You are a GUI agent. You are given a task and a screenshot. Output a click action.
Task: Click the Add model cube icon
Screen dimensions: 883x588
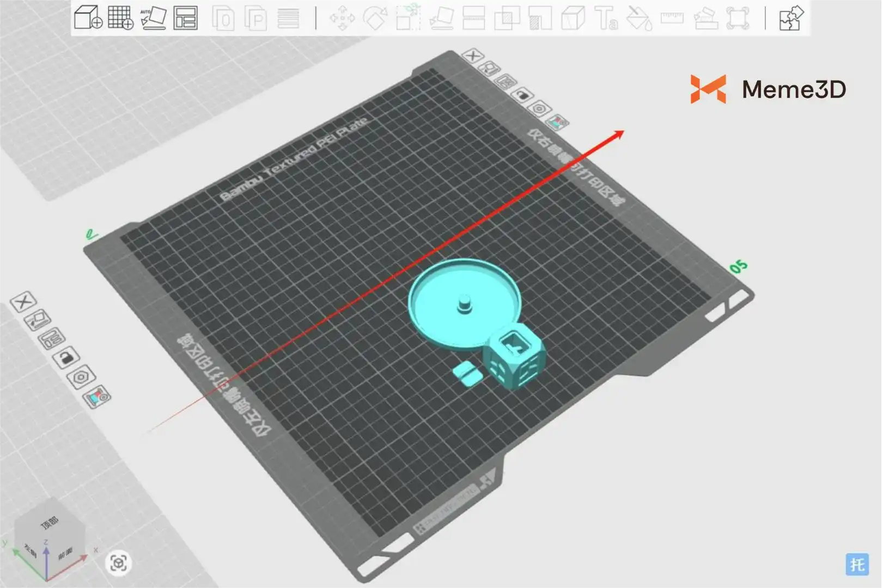click(88, 17)
